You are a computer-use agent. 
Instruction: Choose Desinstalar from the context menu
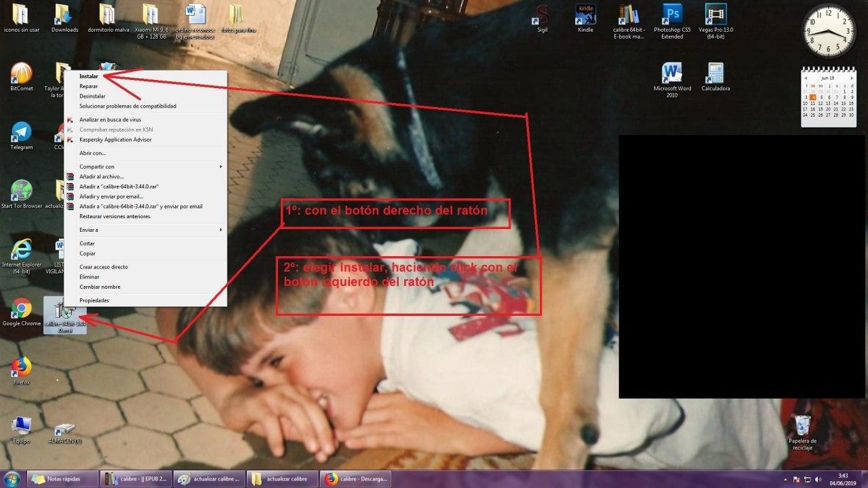145,96
